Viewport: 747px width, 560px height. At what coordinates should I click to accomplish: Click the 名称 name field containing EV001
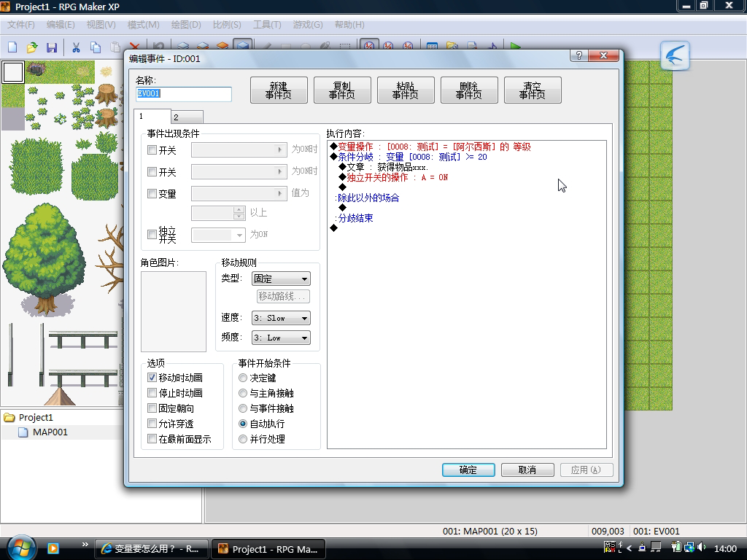184,94
